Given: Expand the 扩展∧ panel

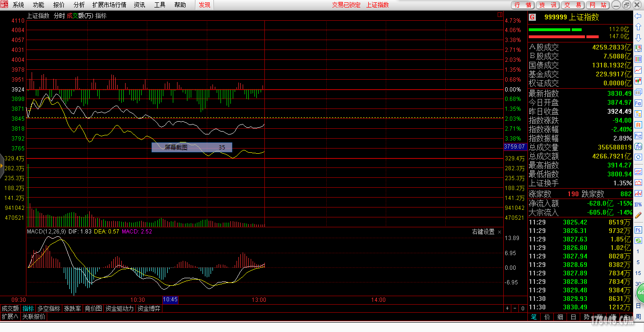Looking at the screenshot, I should click(10, 316).
